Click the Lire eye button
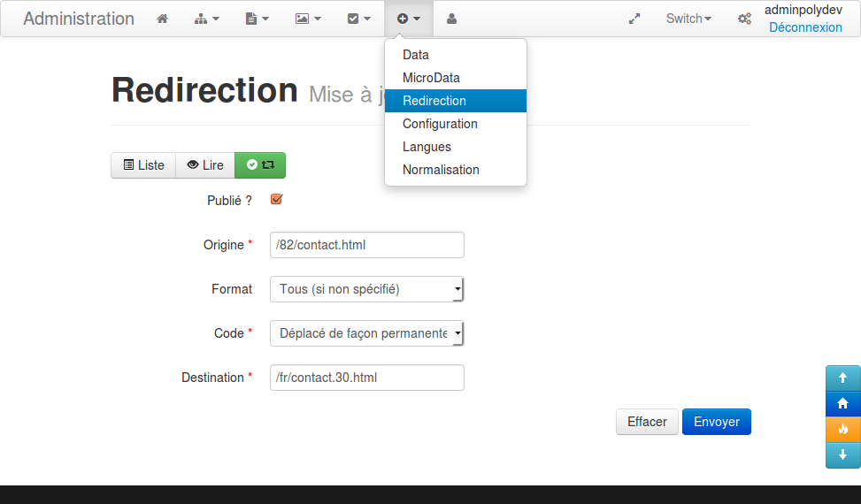 [x=205, y=165]
